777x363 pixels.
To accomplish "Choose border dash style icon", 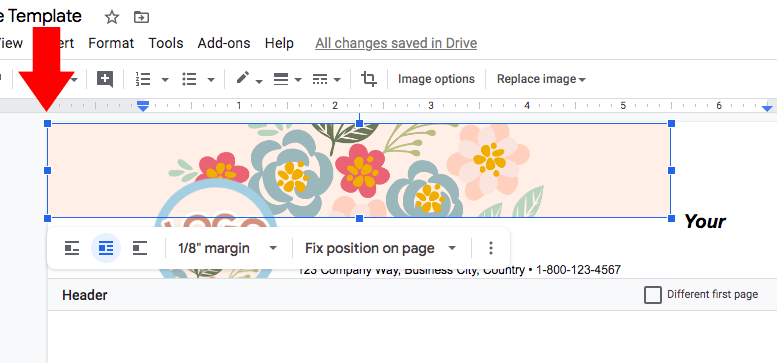I will click(x=320, y=79).
